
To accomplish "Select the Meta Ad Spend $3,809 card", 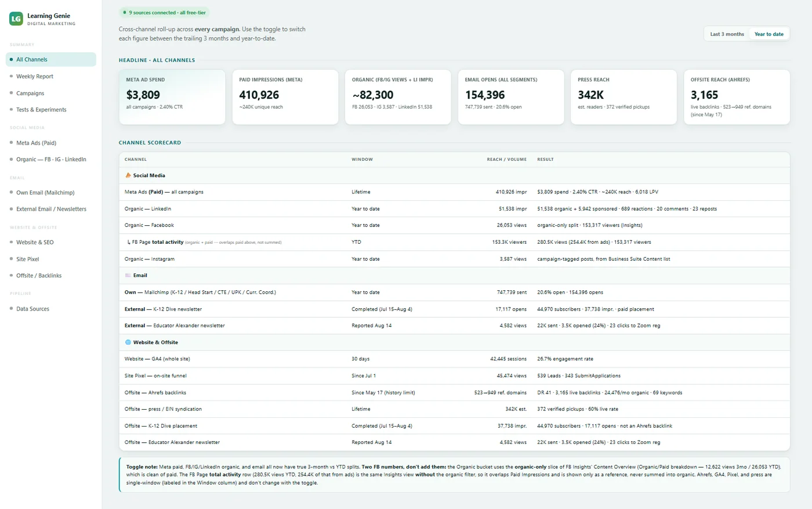I will [172, 97].
